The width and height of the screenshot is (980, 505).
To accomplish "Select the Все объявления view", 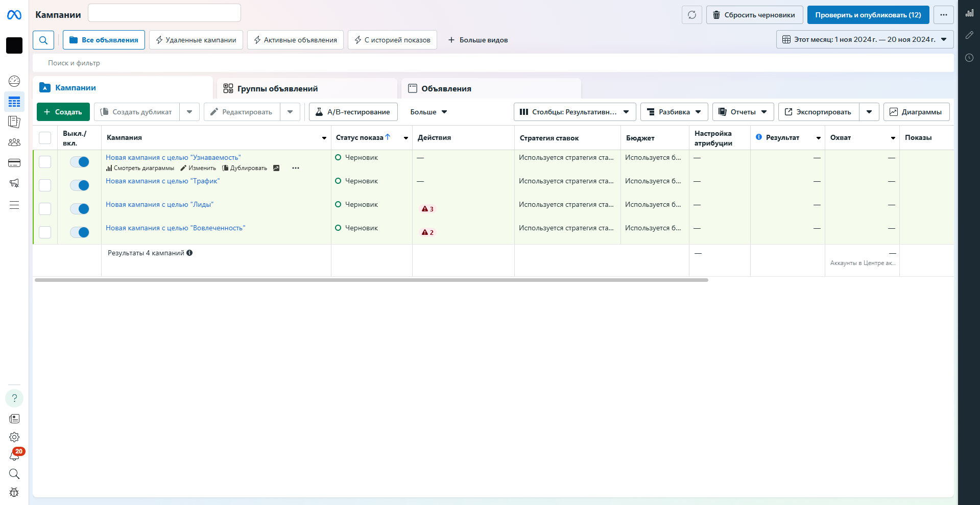I will point(104,40).
